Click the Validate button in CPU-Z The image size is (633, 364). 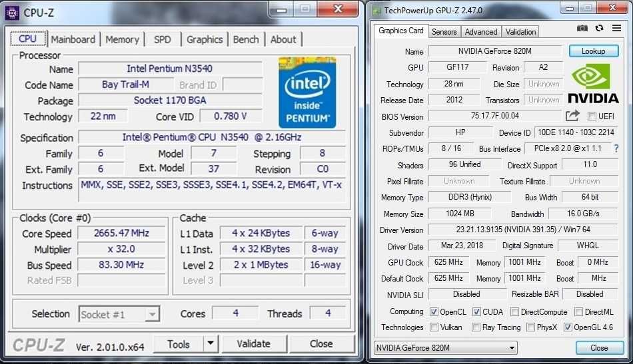[x=253, y=344]
